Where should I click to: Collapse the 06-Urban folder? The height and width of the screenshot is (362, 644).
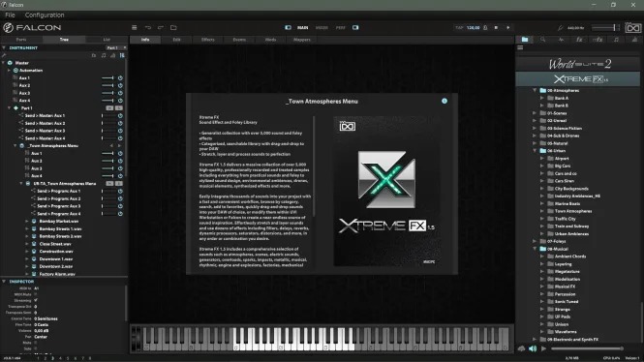tap(535, 151)
